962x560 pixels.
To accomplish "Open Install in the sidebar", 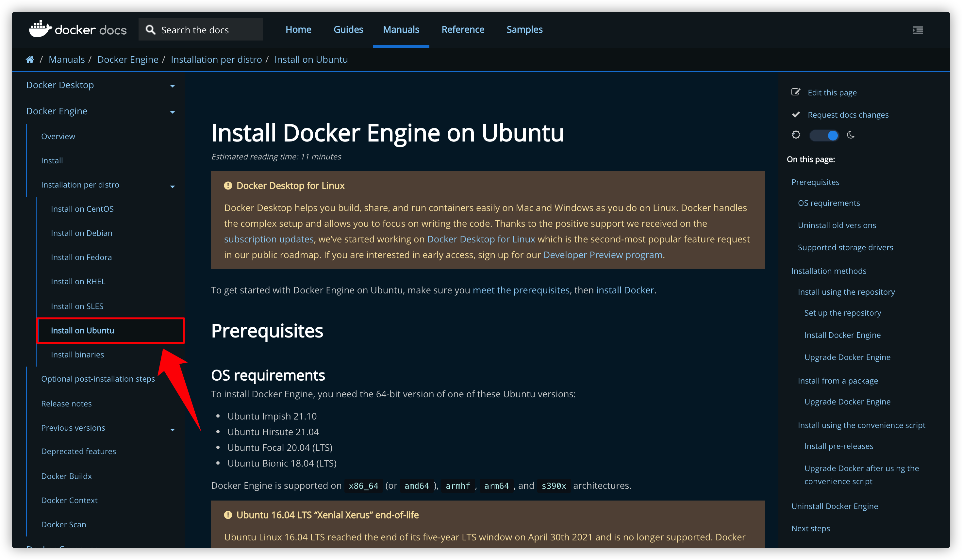I will [x=52, y=160].
